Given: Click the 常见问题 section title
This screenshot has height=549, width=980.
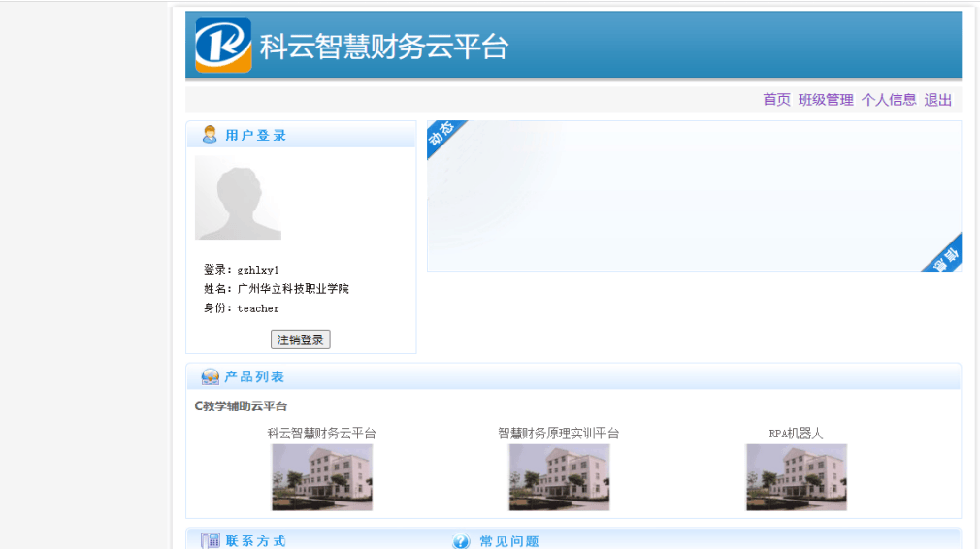Looking at the screenshot, I should 509,541.
